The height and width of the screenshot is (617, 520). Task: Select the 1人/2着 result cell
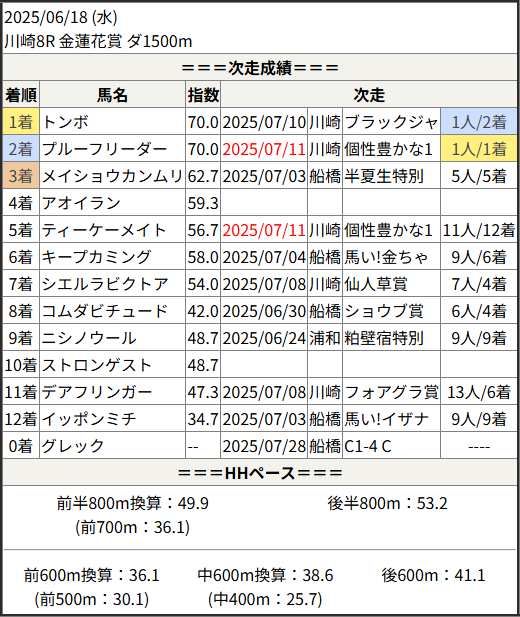coord(479,122)
